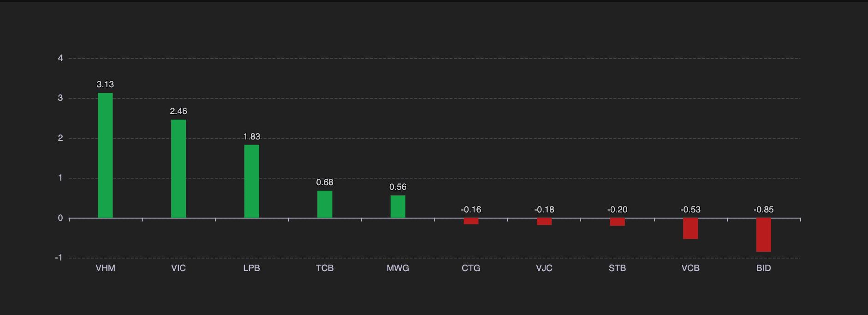Screen dimensions: 868x315
Task: Select the 0.68 value label
Action: 325,182
